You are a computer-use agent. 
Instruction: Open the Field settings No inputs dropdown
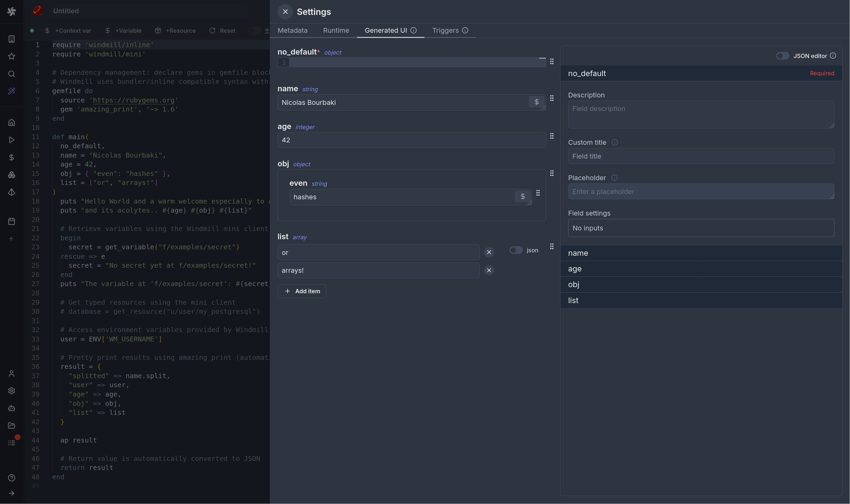click(701, 228)
